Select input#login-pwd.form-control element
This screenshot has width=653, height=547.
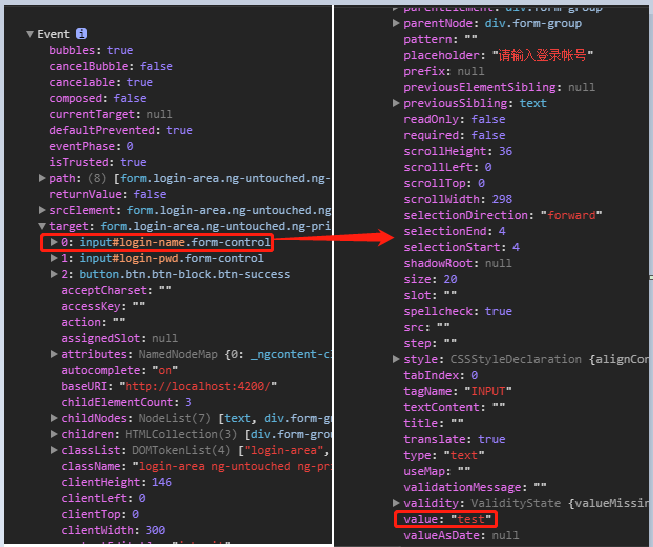point(171,258)
